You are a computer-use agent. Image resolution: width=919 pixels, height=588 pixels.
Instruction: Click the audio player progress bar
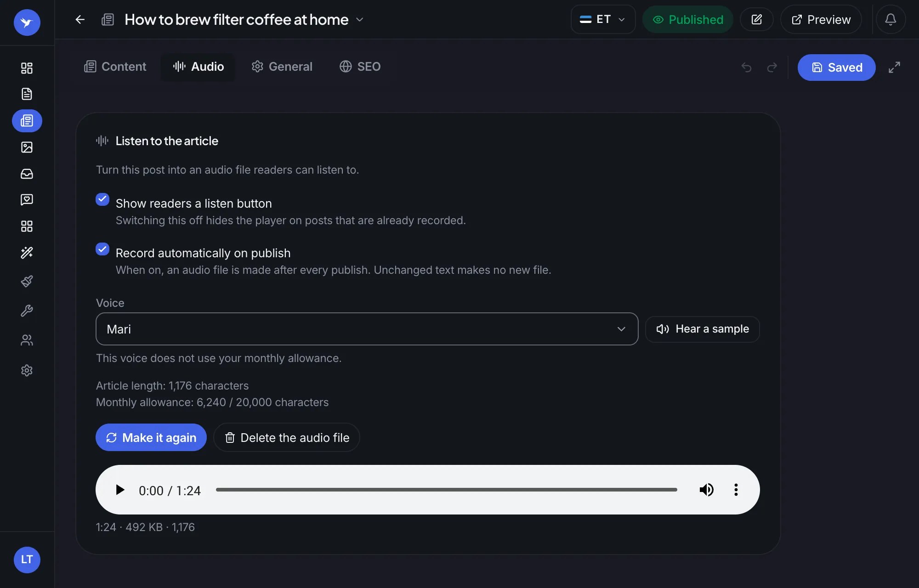coord(447,490)
